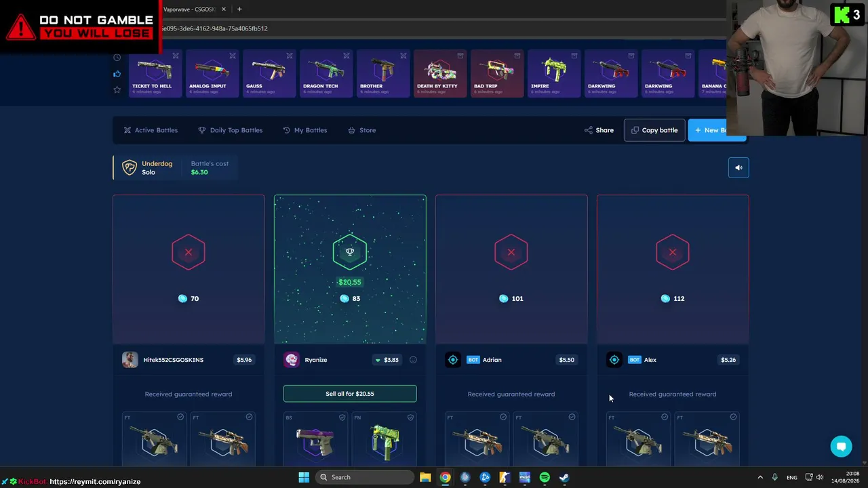868x488 pixels.
Task: Open the Impire drop card
Action: tap(554, 73)
